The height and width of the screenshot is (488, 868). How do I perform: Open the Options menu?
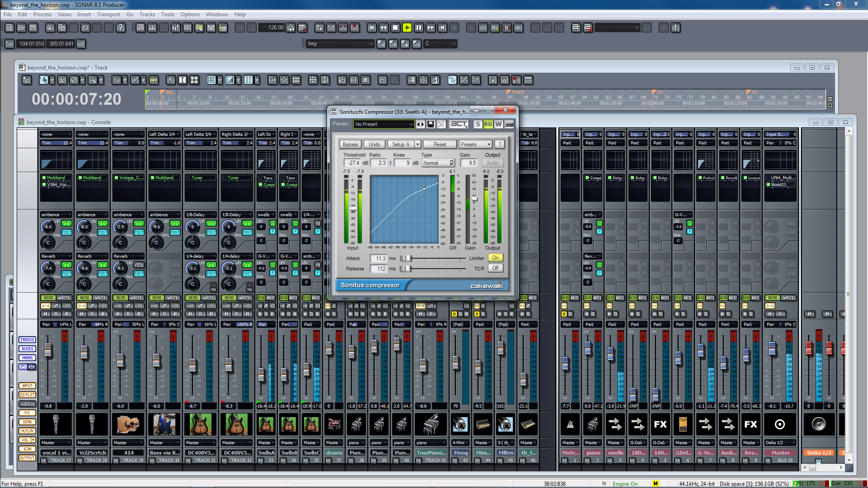tap(190, 14)
